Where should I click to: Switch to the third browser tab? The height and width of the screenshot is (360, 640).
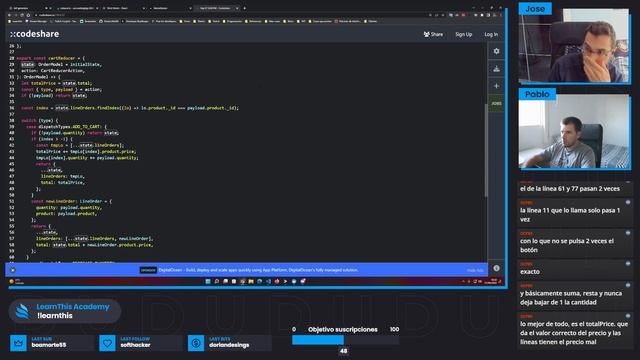click(124, 8)
